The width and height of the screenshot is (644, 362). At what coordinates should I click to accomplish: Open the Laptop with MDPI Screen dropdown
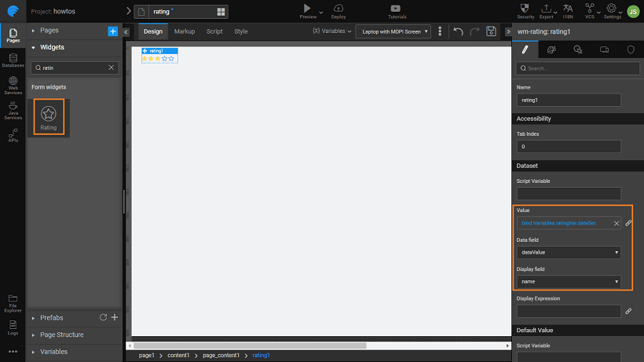coord(393,31)
